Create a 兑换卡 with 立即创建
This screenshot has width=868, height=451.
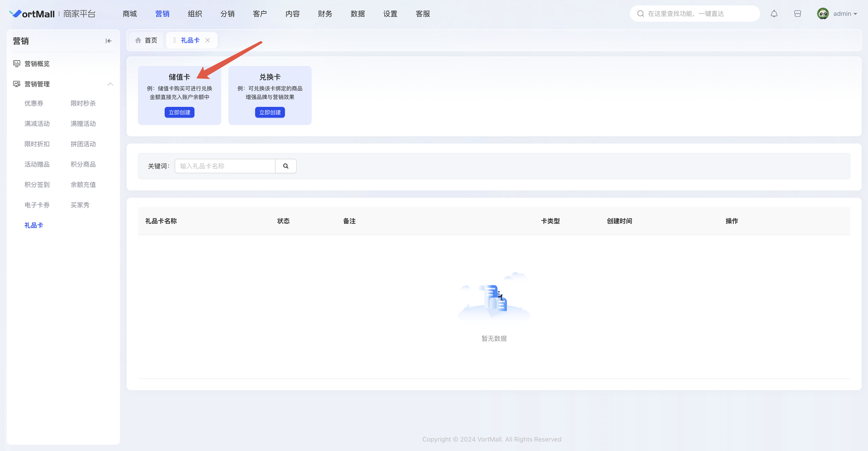(270, 113)
